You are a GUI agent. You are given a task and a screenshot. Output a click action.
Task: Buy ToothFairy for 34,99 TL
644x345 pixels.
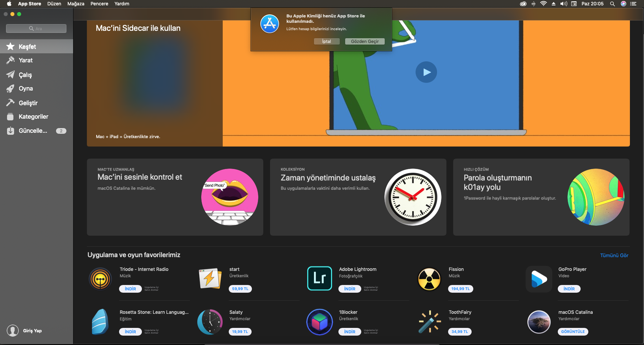click(460, 332)
